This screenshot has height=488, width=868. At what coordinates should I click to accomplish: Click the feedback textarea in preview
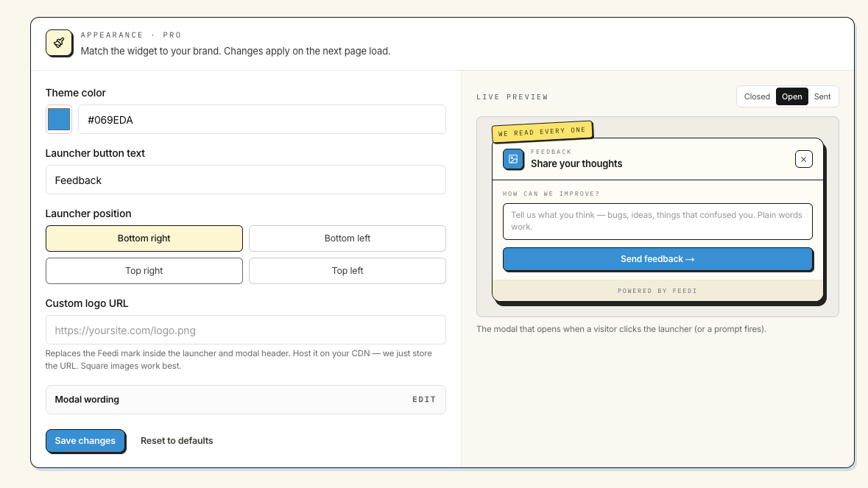coord(657,222)
